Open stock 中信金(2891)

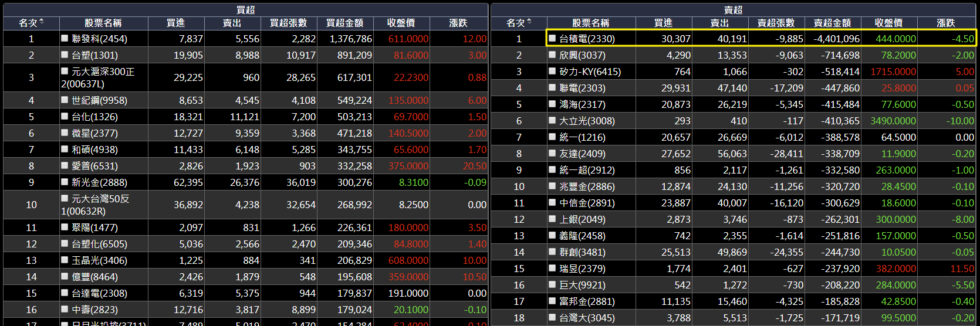(587, 203)
